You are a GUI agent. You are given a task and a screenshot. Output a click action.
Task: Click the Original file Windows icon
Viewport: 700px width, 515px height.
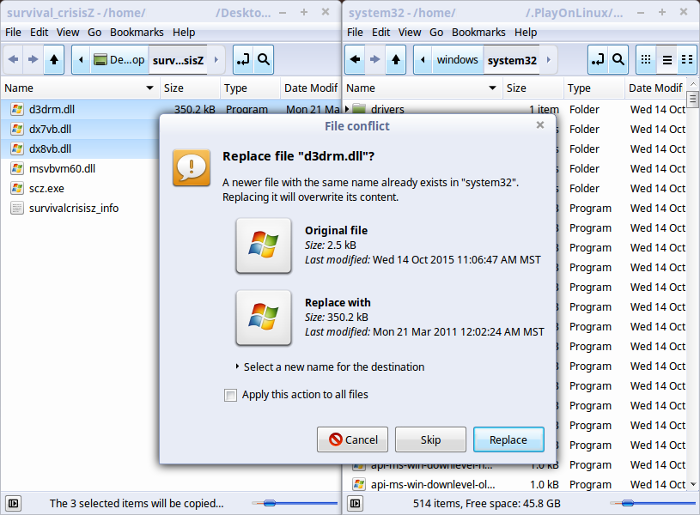click(x=263, y=245)
